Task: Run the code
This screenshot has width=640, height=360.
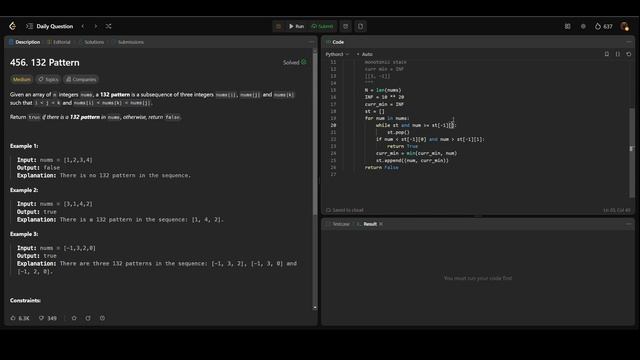Action: 296,26
